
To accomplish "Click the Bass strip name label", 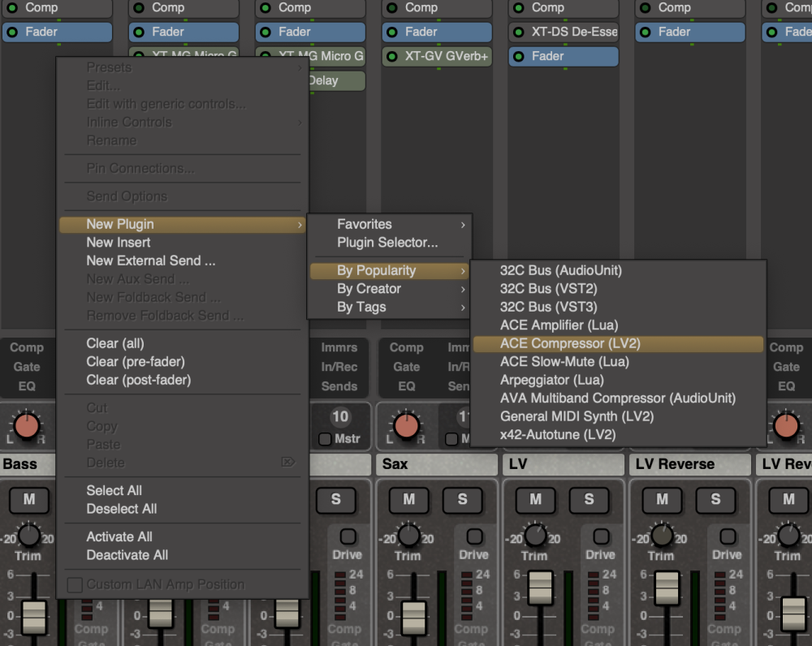I will tap(28, 464).
